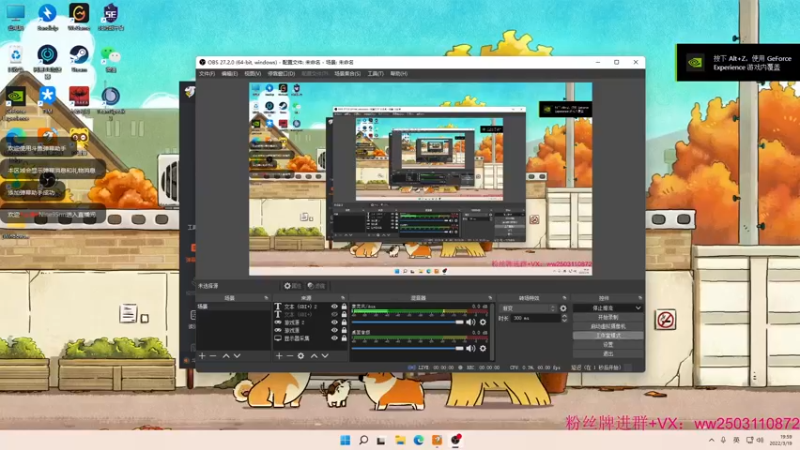The height and width of the screenshot is (450, 800).
Task: Mute the 桌面音频 mixer channel
Action: click(470, 348)
